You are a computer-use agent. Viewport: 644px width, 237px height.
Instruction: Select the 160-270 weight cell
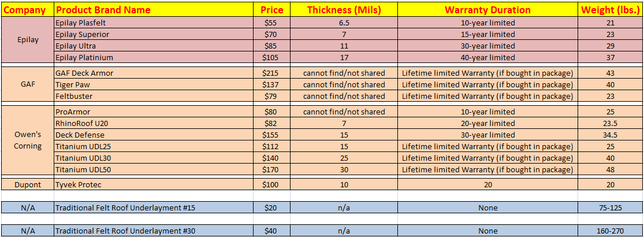(610, 231)
